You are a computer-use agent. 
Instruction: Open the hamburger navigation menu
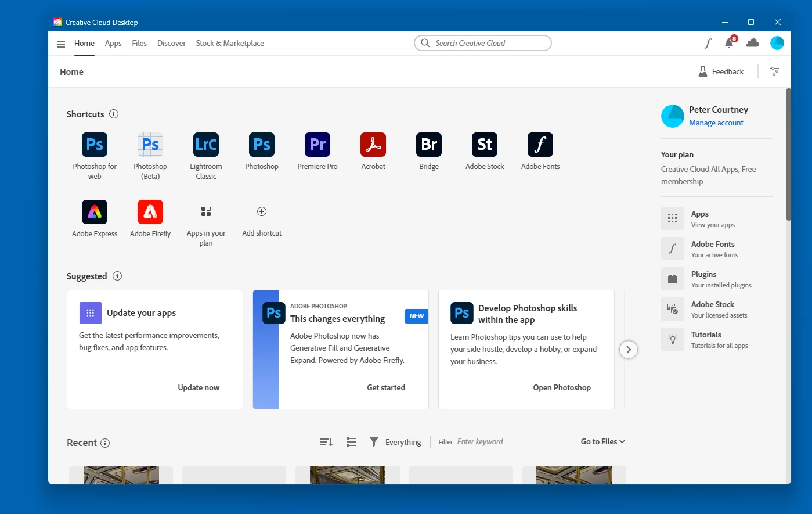(x=61, y=44)
